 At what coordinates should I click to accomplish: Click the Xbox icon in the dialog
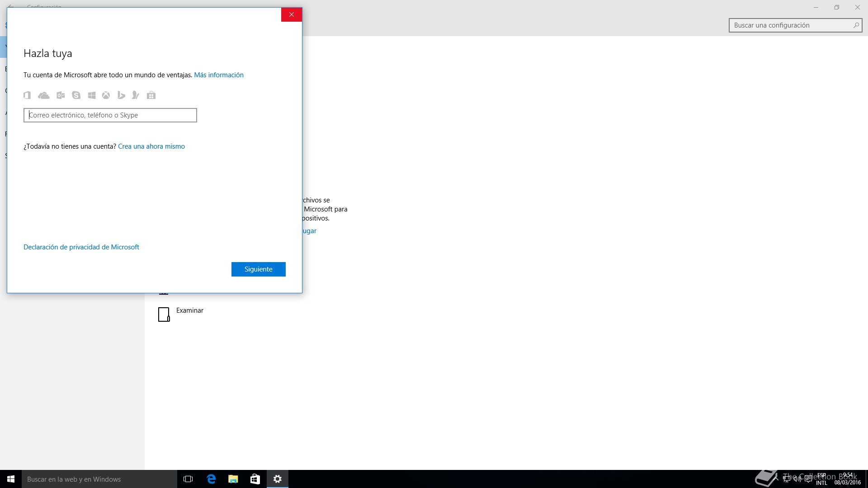(106, 95)
